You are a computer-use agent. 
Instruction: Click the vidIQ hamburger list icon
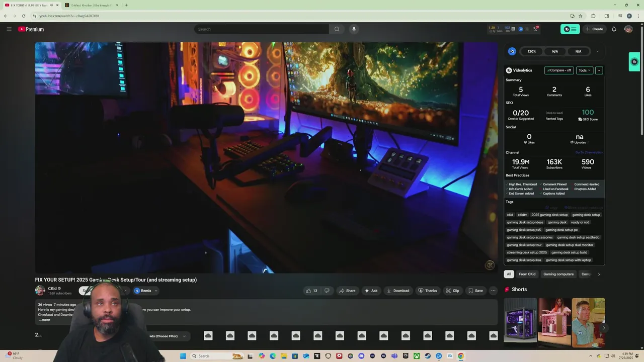pos(527,29)
